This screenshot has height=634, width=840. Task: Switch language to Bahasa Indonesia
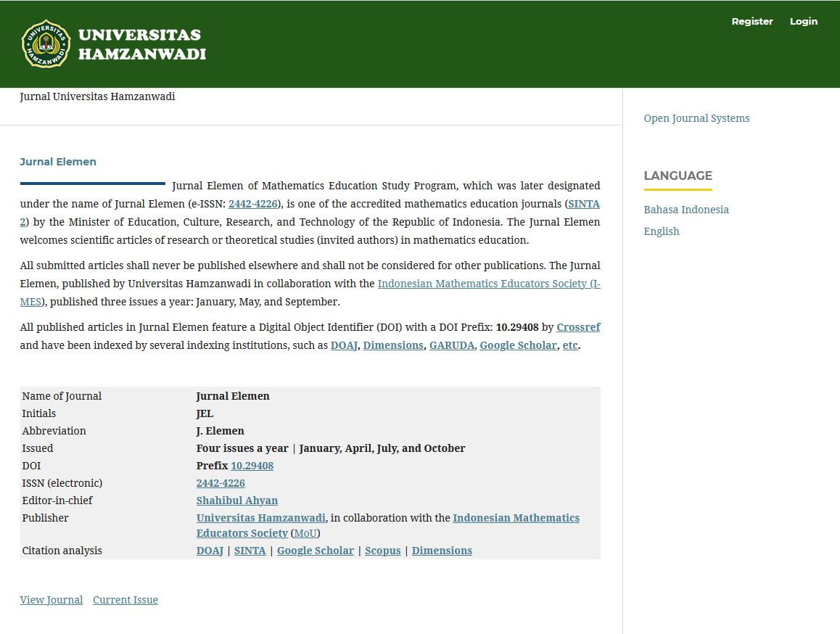(685, 210)
